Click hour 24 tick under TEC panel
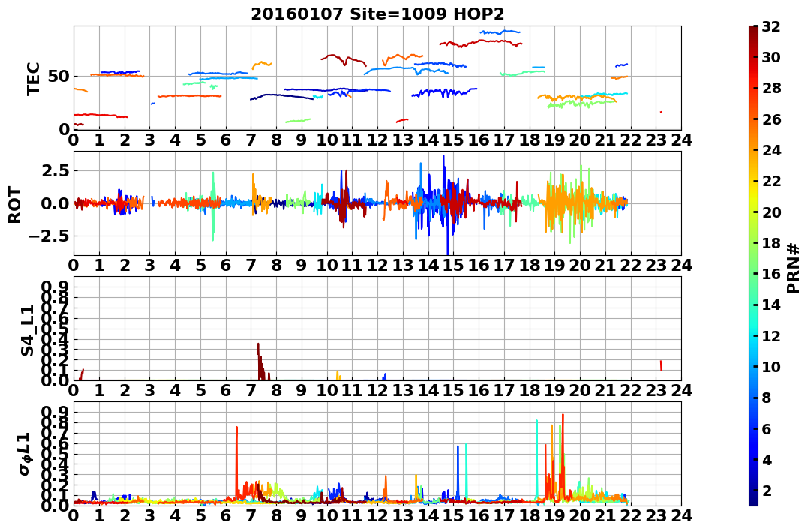Image resolution: width=808 pixels, height=532 pixels. click(681, 140)
